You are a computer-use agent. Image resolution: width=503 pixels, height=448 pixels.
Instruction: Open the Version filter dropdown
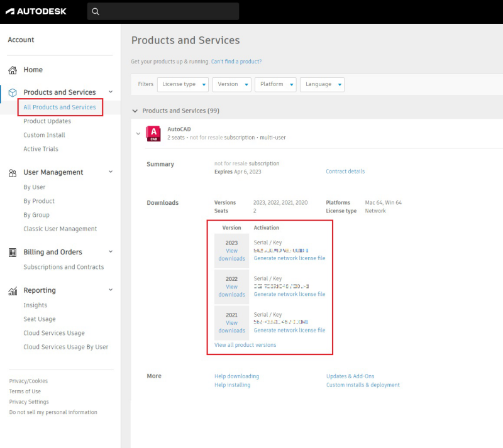(x=231, y=84)
